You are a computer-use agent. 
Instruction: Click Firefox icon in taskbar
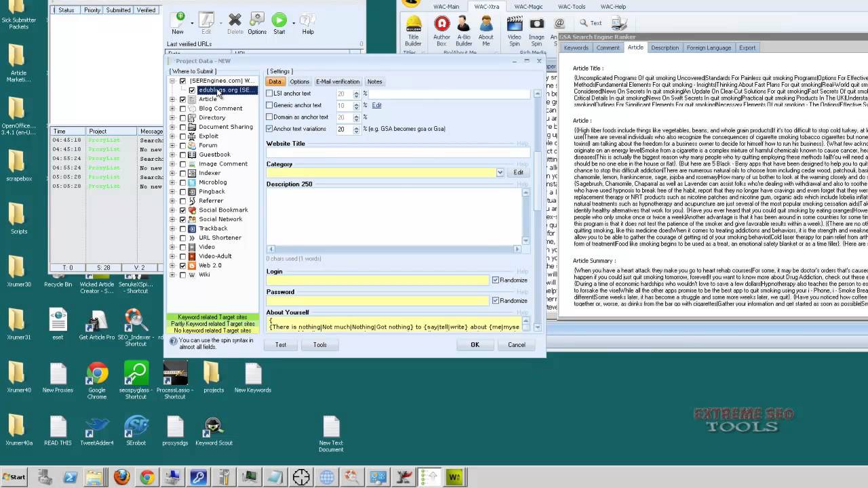[x=121, y=477]
